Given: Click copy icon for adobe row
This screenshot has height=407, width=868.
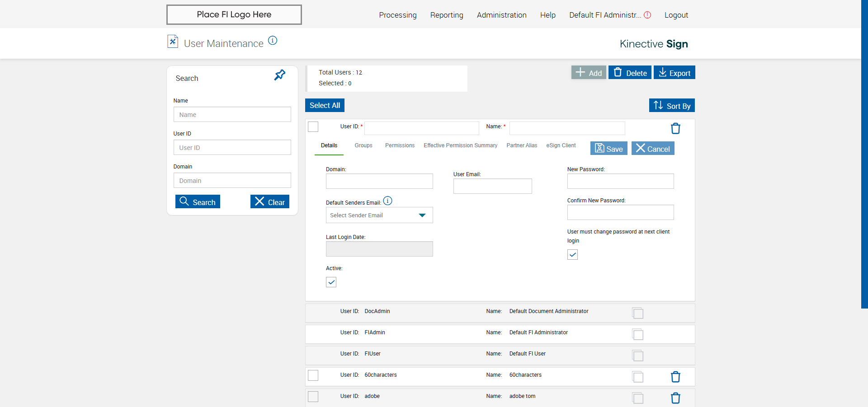Looking at the screenshot, I should point(638,398).
